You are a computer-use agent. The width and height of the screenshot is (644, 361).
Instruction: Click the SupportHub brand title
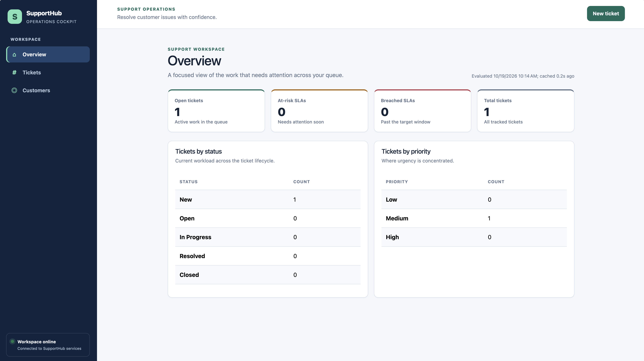click(x=44, y=13)
